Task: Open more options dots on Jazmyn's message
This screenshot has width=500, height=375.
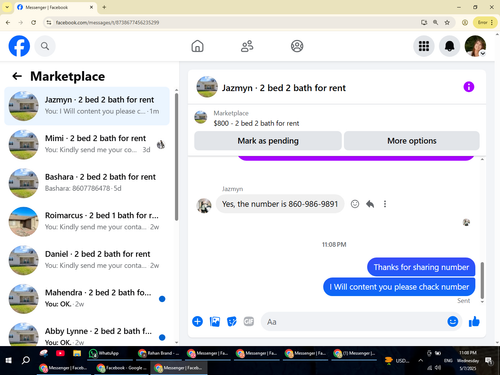Action: [385, 204]
